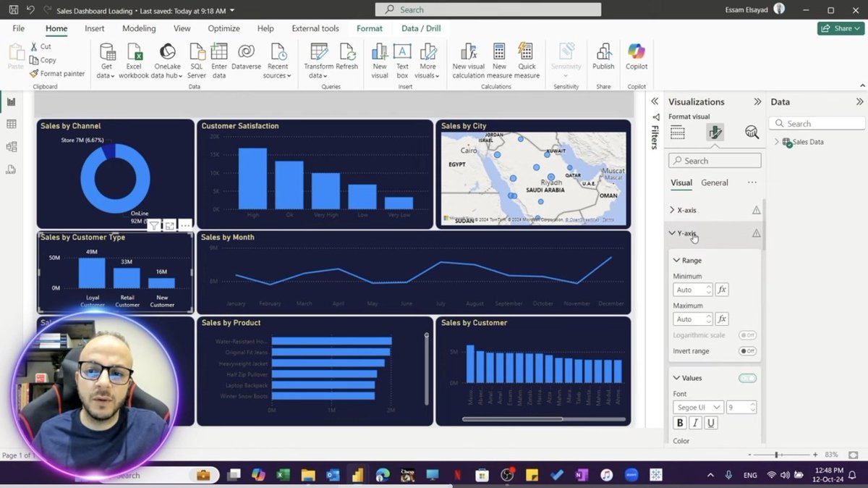Toggle the Invert range switch
Viewport: 868px width, 488px height.
[x=747, y=351]
